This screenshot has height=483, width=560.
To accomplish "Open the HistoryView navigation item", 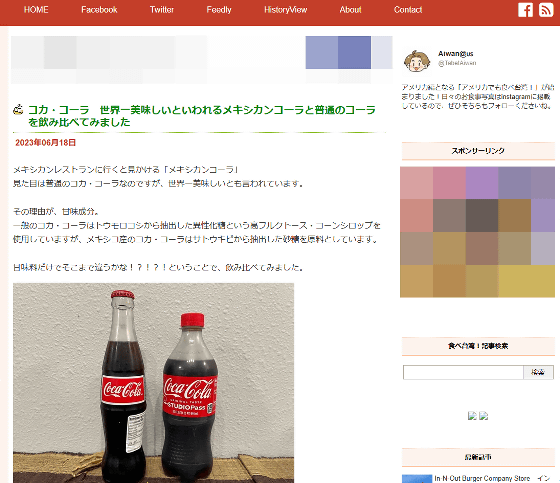I will point(286,10).
